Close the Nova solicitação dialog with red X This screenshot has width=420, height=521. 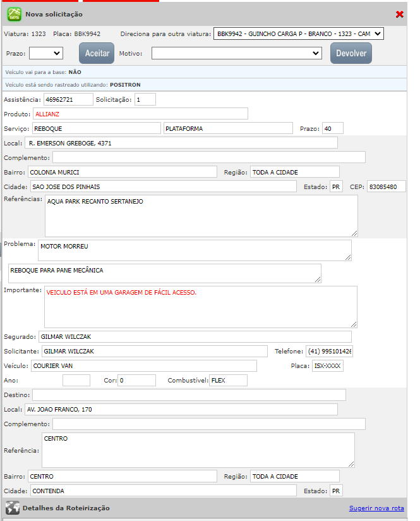[399, 14]
